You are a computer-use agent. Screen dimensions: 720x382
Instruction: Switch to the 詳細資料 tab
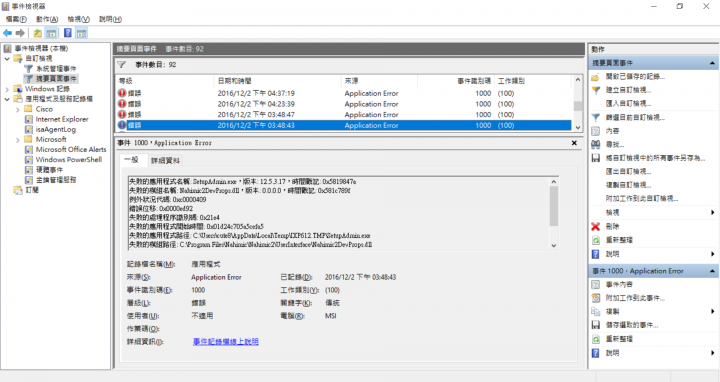165,161
